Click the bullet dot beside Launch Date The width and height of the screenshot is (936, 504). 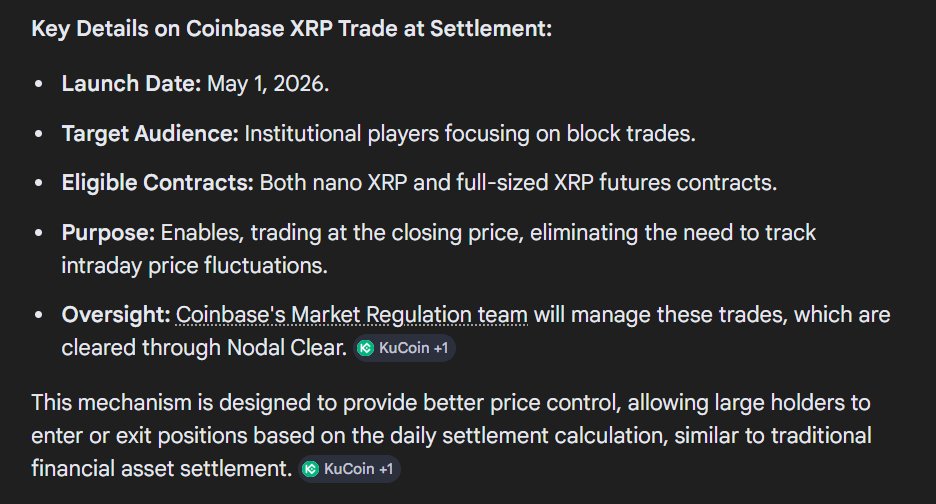pyautogui.click(x=39, y=84)
